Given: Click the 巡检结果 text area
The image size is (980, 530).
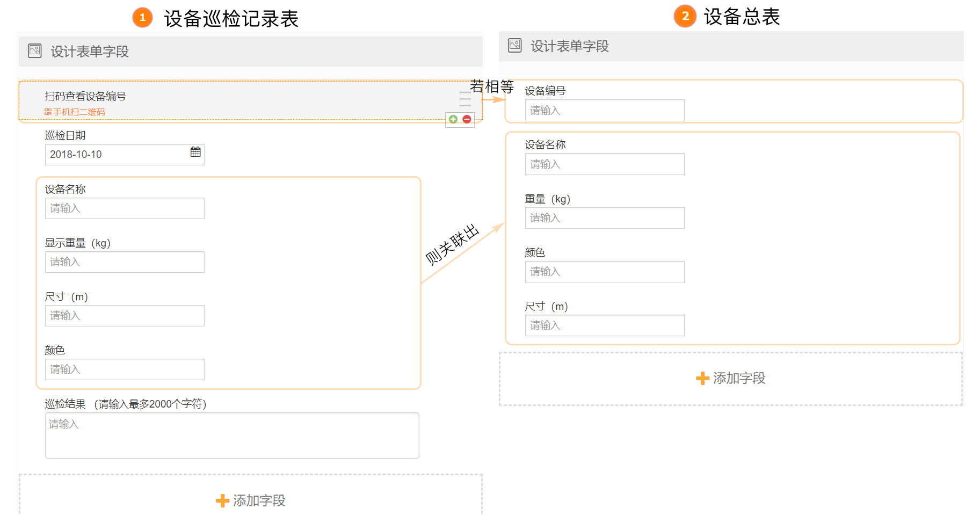Looking at the screenshot, I should pos(232,435).
